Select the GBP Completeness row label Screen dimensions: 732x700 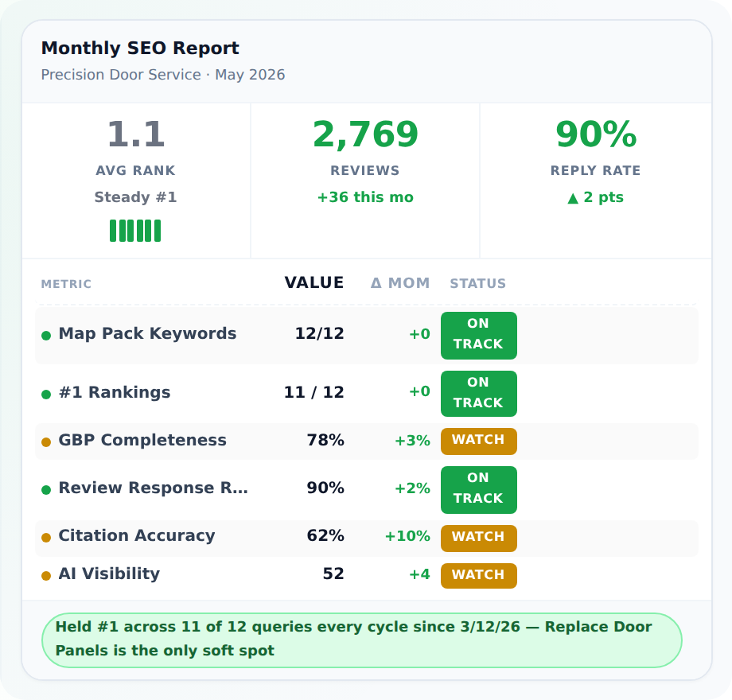click(x=142, y=440)
